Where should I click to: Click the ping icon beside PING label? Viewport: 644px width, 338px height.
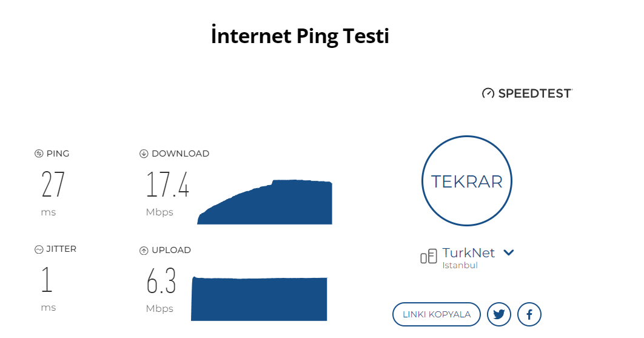point(39,154)
